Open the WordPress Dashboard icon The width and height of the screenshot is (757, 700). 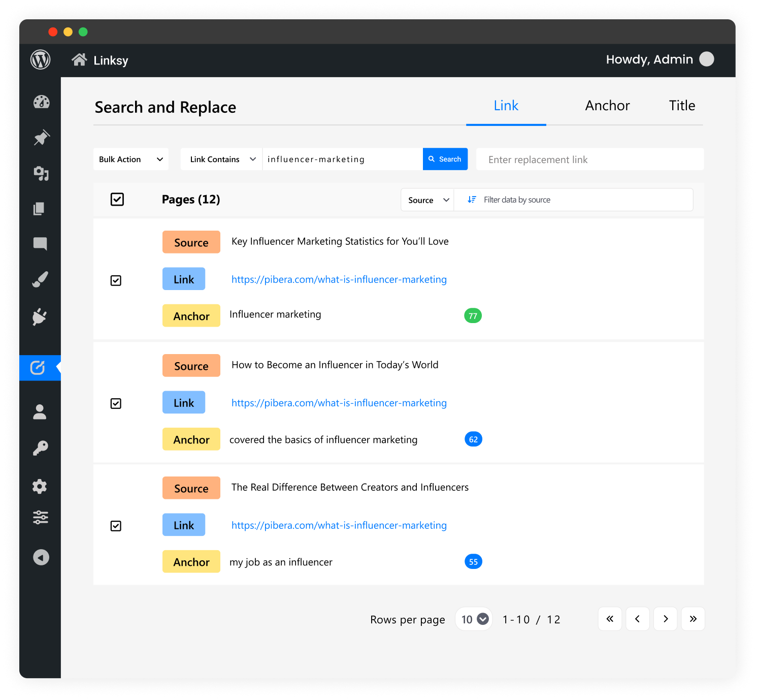point(41,102)
